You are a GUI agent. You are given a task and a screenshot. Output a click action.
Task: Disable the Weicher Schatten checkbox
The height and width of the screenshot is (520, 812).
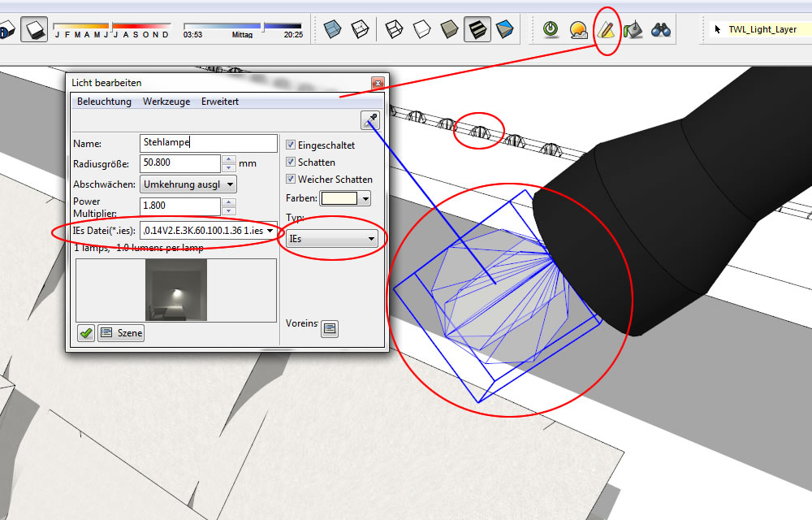[291, 180]
